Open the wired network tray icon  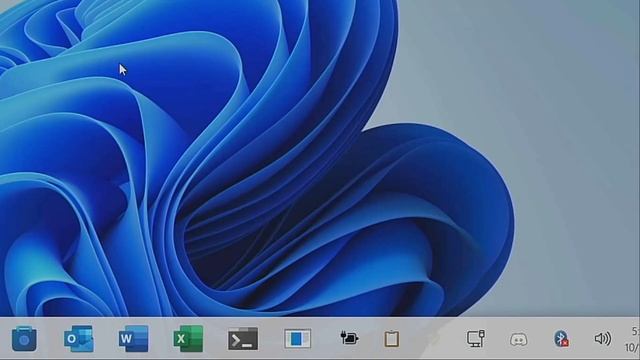[476, 338]
